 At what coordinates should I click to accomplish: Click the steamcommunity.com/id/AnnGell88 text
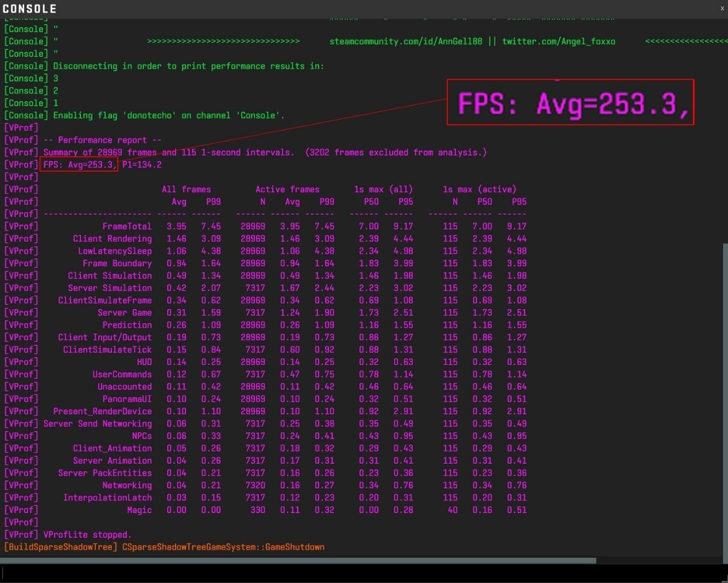click(x=405, y=41)
